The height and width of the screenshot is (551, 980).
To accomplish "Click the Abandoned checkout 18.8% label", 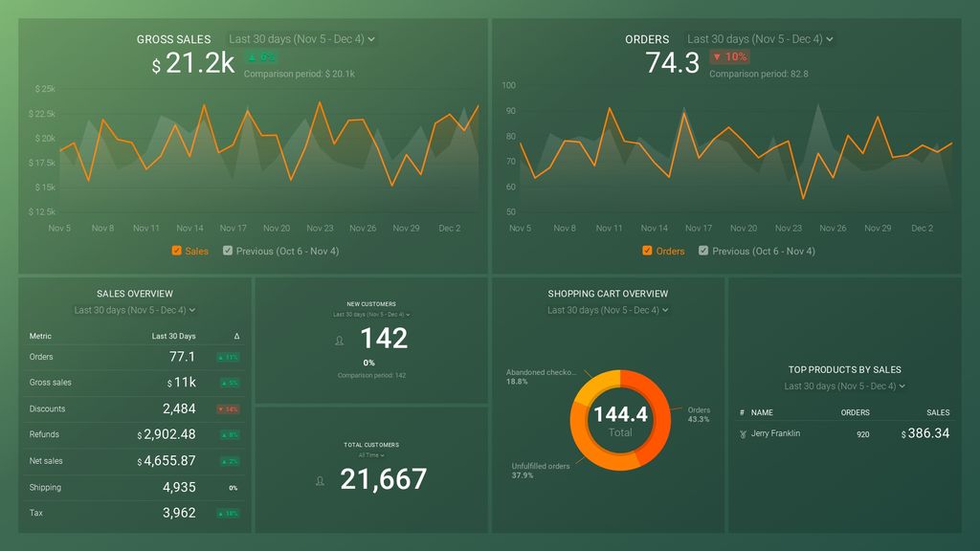I will [x=542, y=377].
